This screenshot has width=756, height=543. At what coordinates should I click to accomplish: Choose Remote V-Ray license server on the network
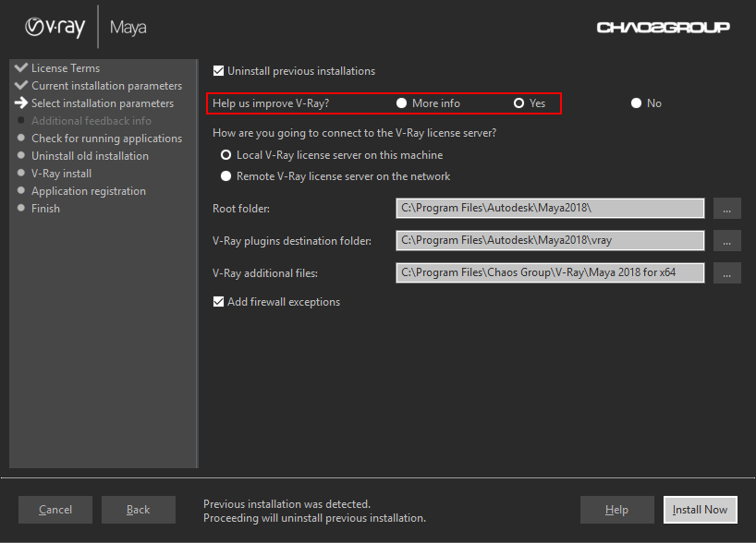pos(226,175)
